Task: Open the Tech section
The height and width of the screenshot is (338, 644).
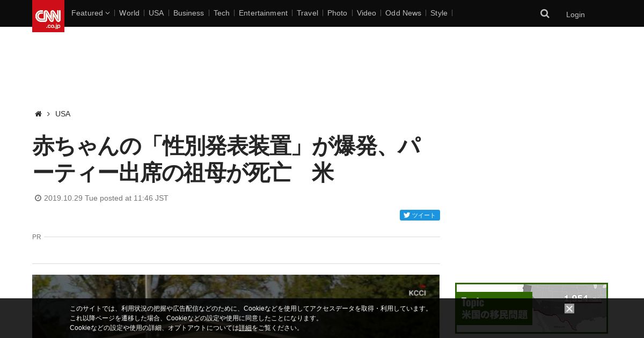Action: click(x=222, y=13)
